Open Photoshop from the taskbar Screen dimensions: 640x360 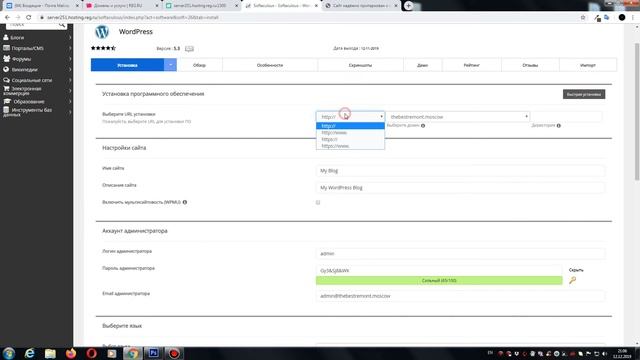pyautogui.click(x=153, y=353)
